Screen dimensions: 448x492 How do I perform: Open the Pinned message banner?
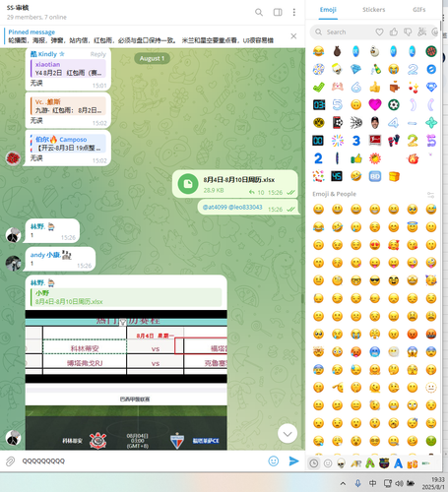pyautogui.click(x=141, y=36)
